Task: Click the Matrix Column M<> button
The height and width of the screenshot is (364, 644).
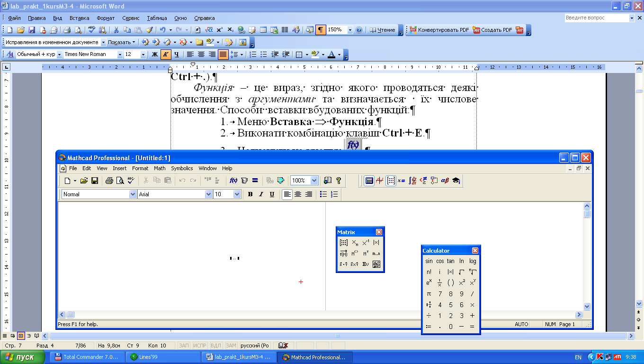Action: tap(355, 254)
